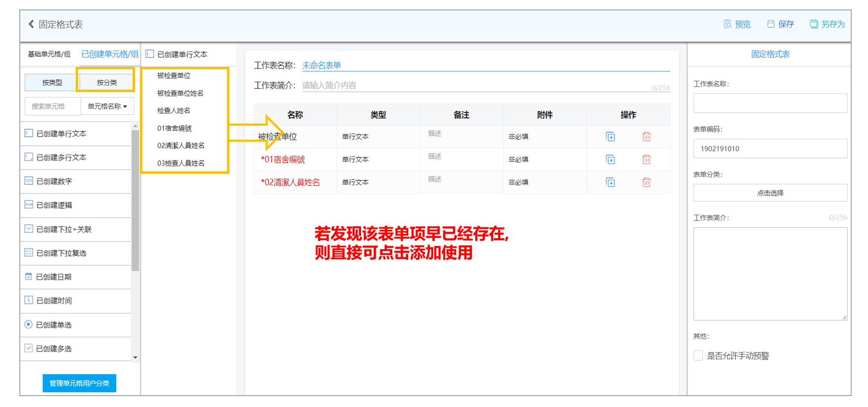Add 被检查单位 from the created cells list
The image size is (868, 407).
174,75
